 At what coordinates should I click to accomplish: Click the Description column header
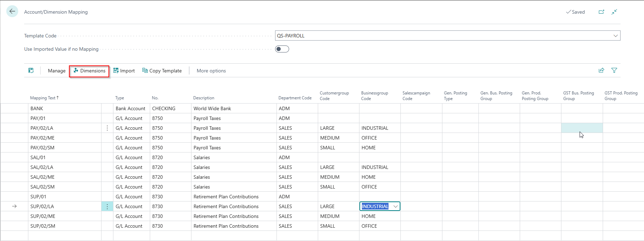(204, 98)
